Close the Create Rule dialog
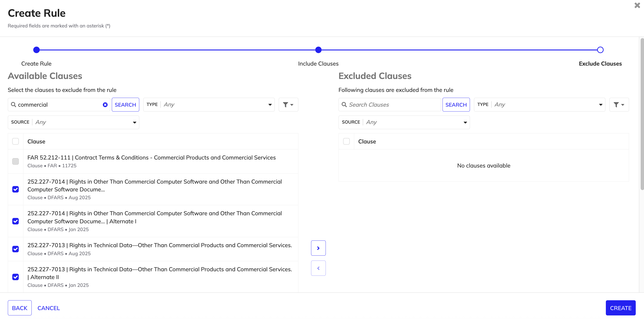 tap(637, 6)
